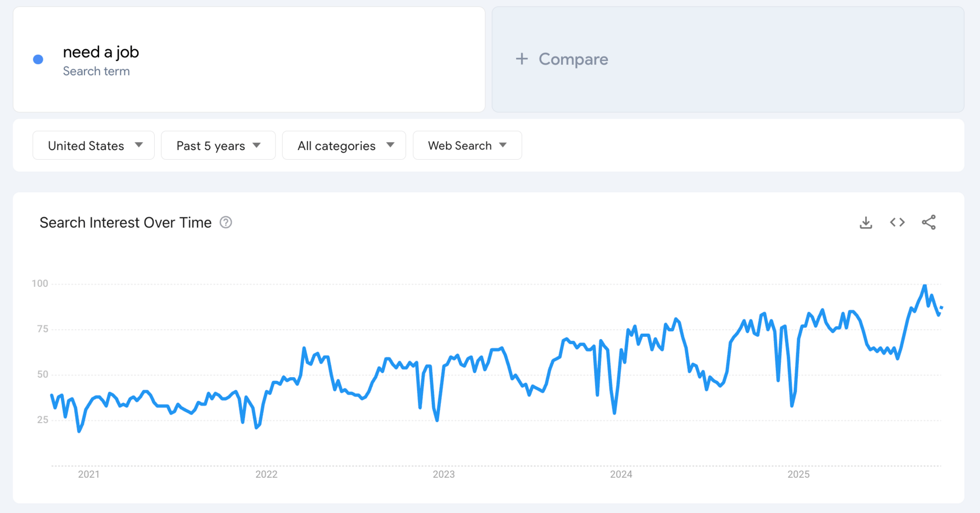
Task: Select the 2025 axis year label
Action: (798, 474)
